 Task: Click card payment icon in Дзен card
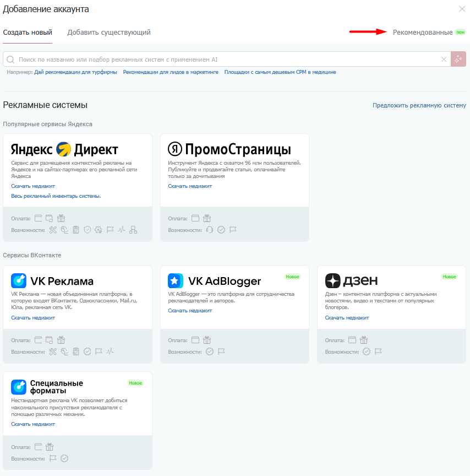coord(352,340)
